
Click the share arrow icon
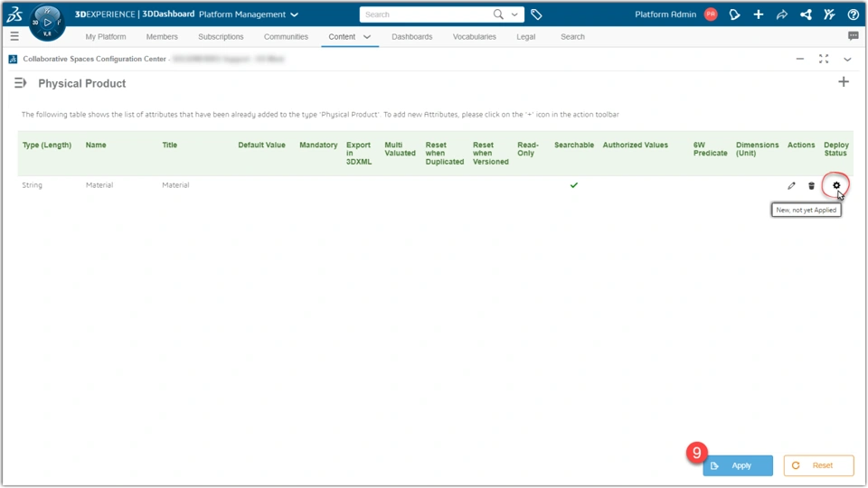pos(781,14)
